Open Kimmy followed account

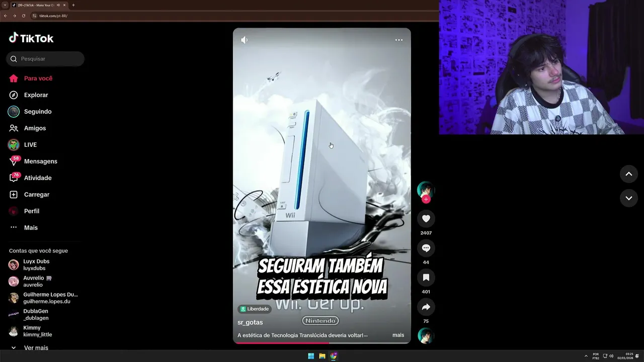[x=30, y=331]
